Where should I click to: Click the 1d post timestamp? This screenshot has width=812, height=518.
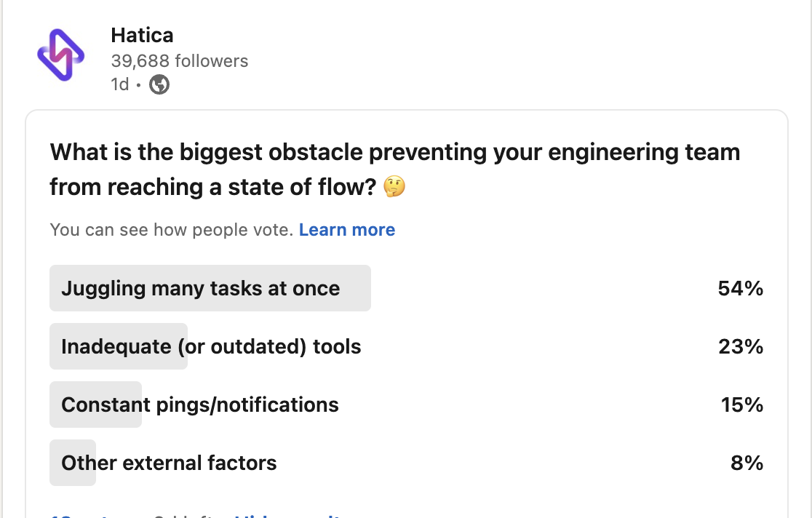[119, 85]
